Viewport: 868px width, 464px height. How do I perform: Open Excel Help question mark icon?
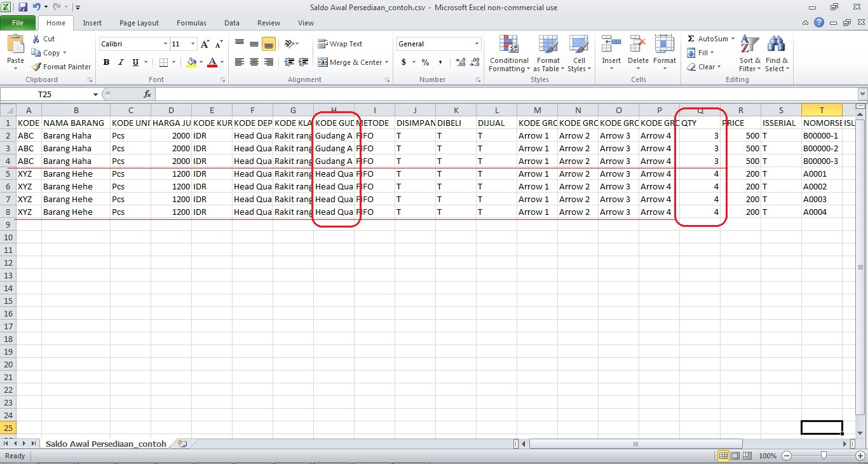click(x=820, y=23)
